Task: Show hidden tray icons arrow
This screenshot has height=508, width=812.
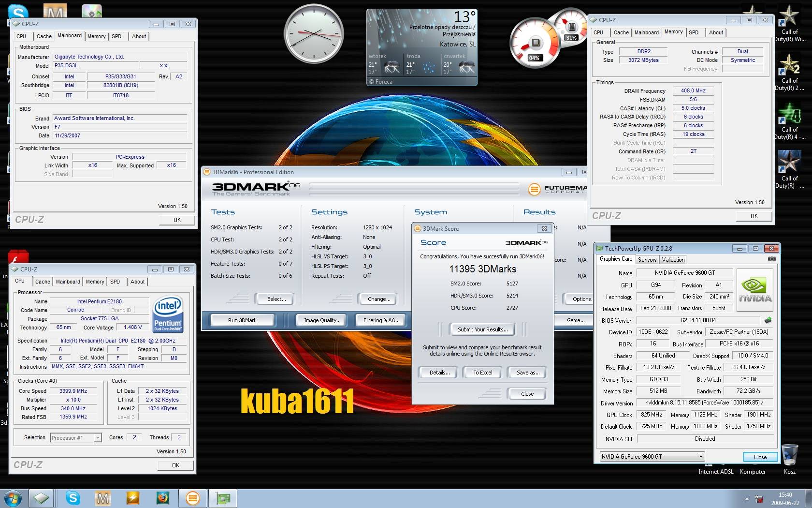Action: 747,499
